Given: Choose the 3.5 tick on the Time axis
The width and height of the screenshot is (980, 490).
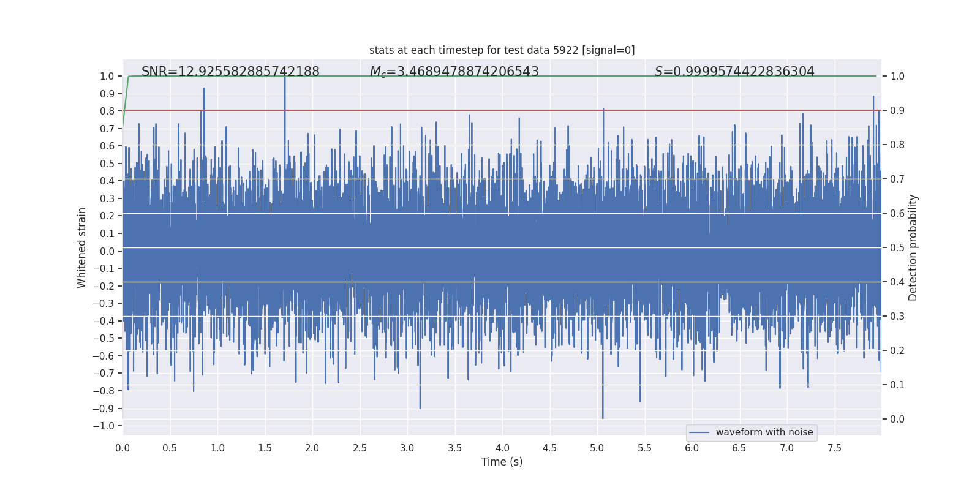Looking at the screenshot, I should [x=454, y=448].
